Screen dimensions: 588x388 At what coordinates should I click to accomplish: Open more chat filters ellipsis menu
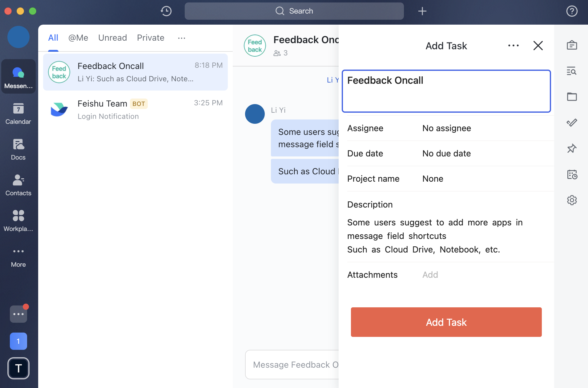(182, 38)
